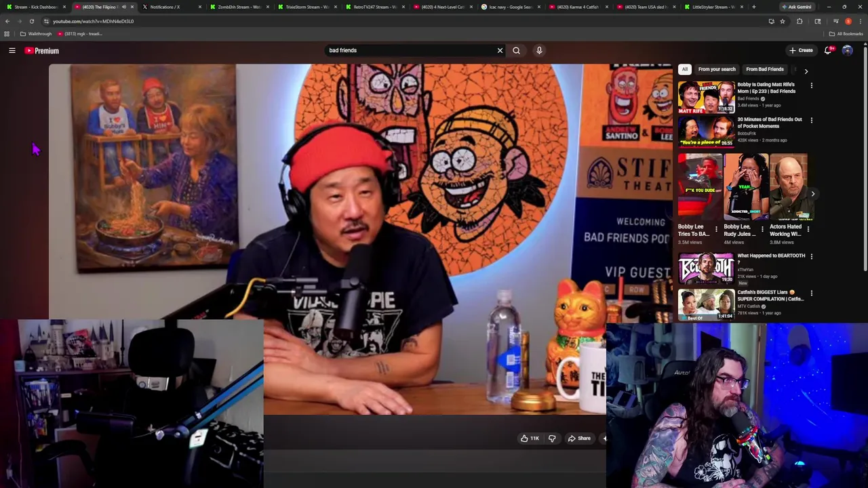
Task: Bookmark this page with star icon
Action: click(782, 21)
